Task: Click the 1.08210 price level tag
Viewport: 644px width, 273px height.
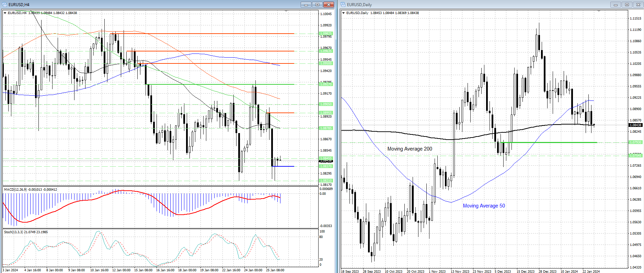Action: click(326, 181)
